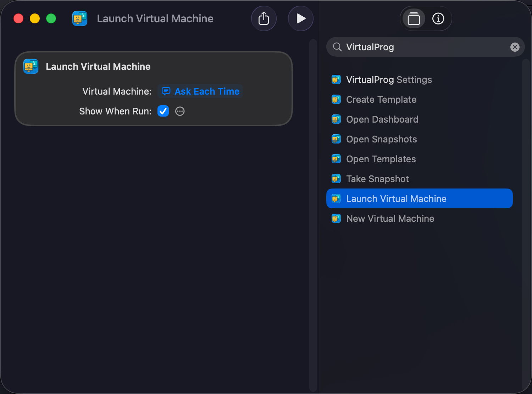Select Open Snapshots in the action list
Screen dimensions: 532x394
point(381,139)
